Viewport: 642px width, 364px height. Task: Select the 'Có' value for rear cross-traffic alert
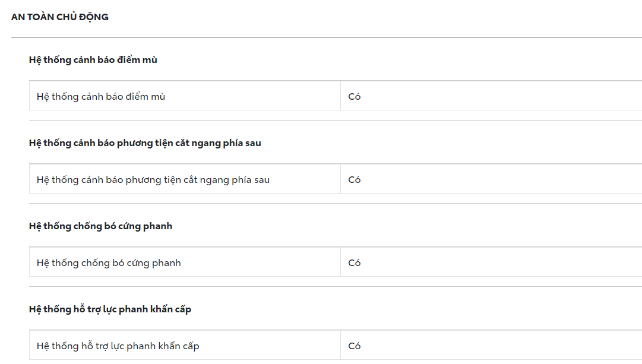(x=355, y=180)
